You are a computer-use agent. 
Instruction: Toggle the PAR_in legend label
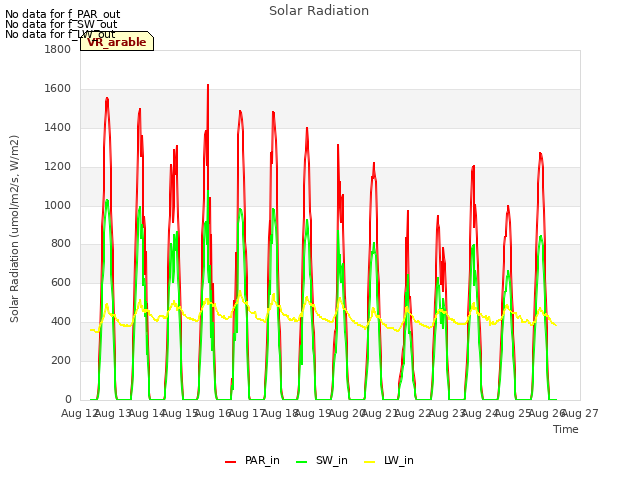[262, 460]
